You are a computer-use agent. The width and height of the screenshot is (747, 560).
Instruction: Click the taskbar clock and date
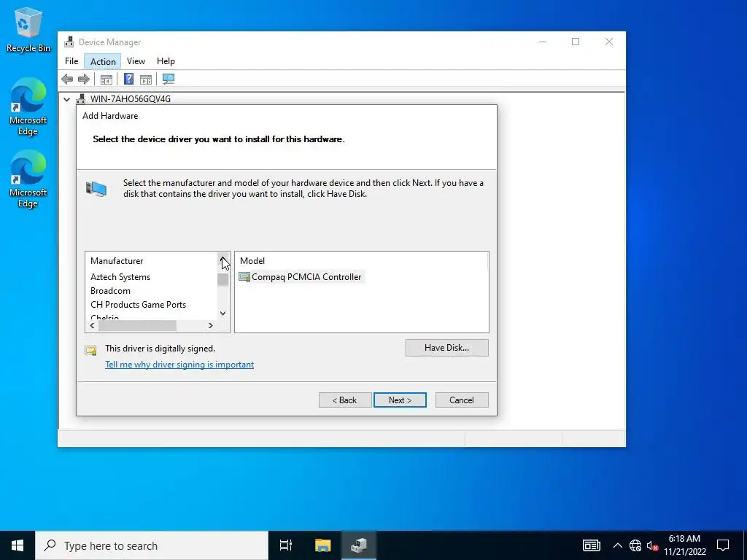(684, 545)
